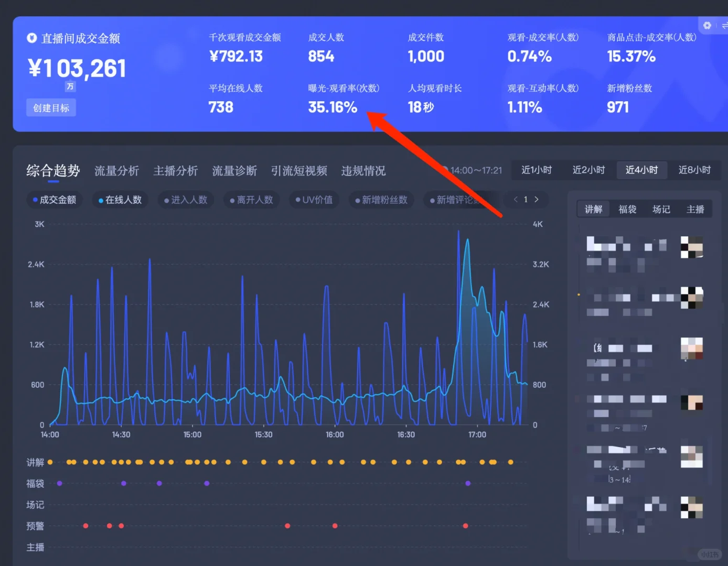The height and width of the screenshot is (566, 728).
Task: Toggle the UV价值 metric chip
Action: (x=314, y=200)
